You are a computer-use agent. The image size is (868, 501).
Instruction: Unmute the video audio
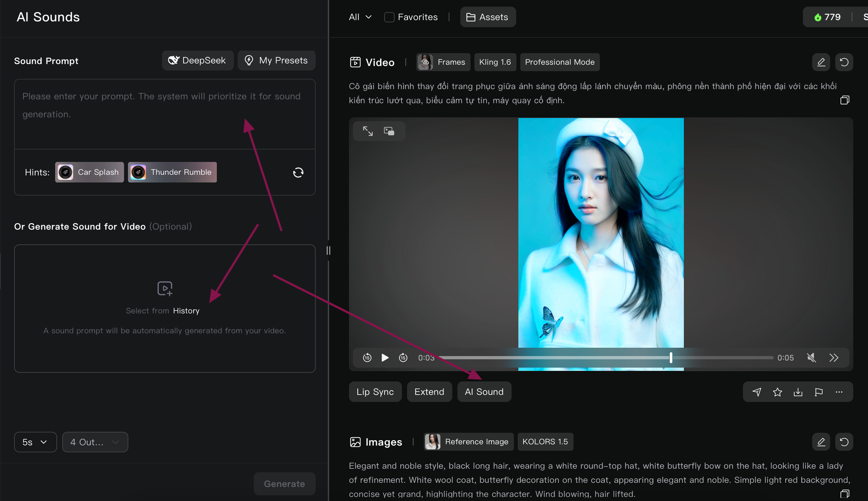tap(811, 358)
